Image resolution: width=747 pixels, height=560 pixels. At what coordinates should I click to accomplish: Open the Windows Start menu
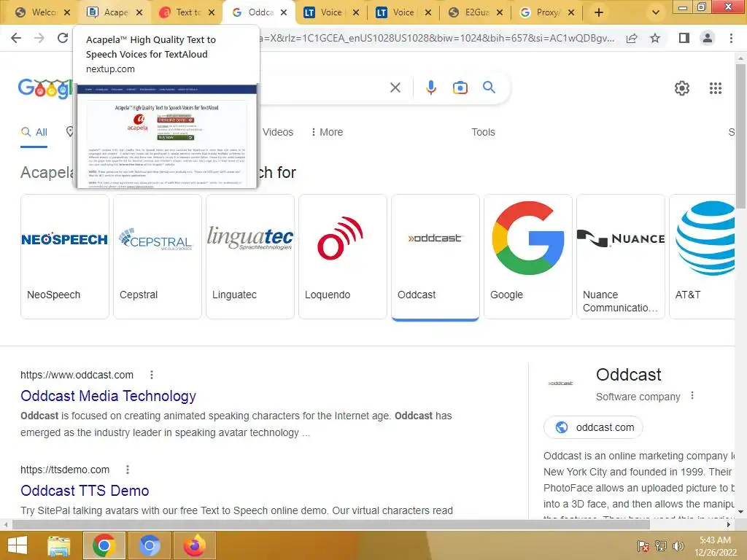pos(18,545)
